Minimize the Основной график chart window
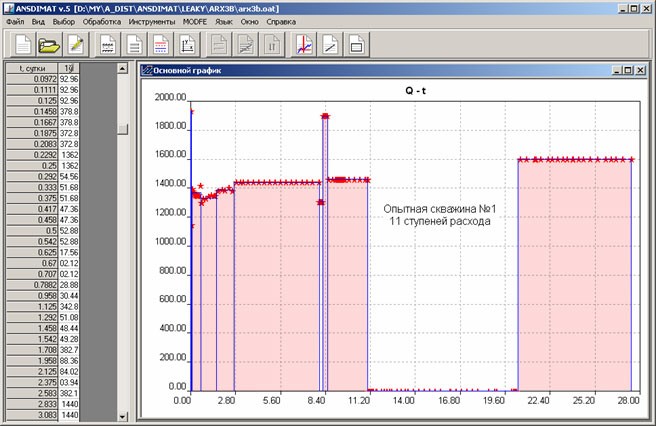The height and width of the screenshot is (426, 656). (x=617, y=70)
